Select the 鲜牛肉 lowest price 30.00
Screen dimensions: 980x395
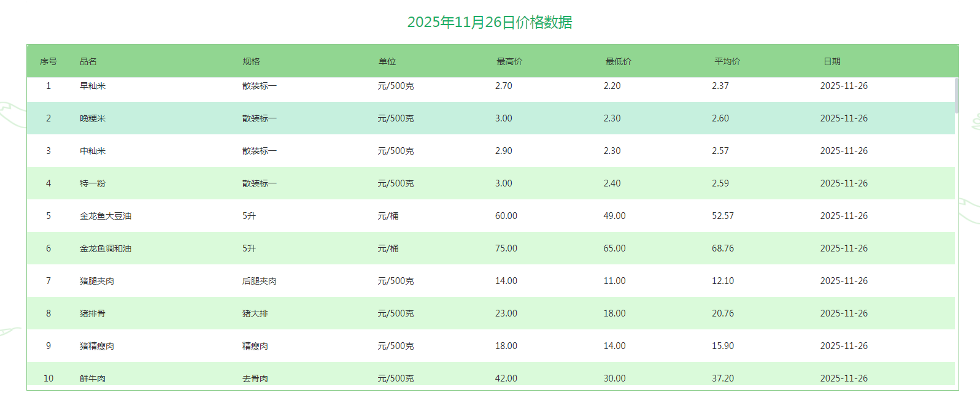pos(614,378)
